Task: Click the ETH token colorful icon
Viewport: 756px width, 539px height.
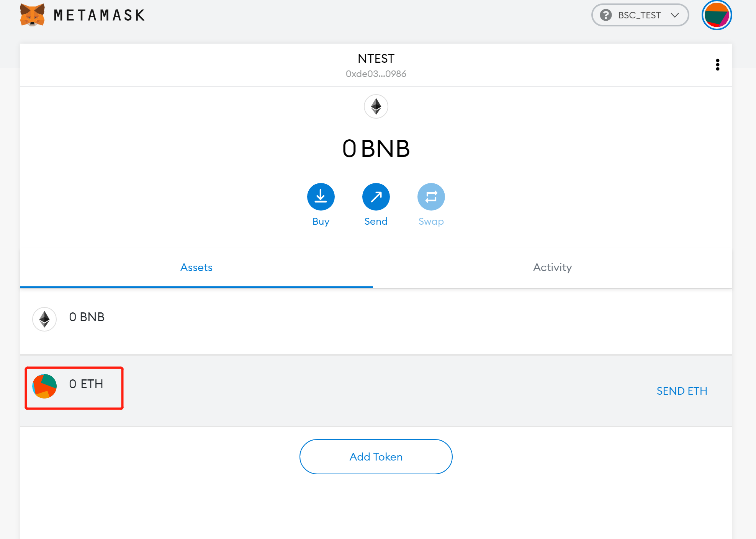Action: click(44, 386)
